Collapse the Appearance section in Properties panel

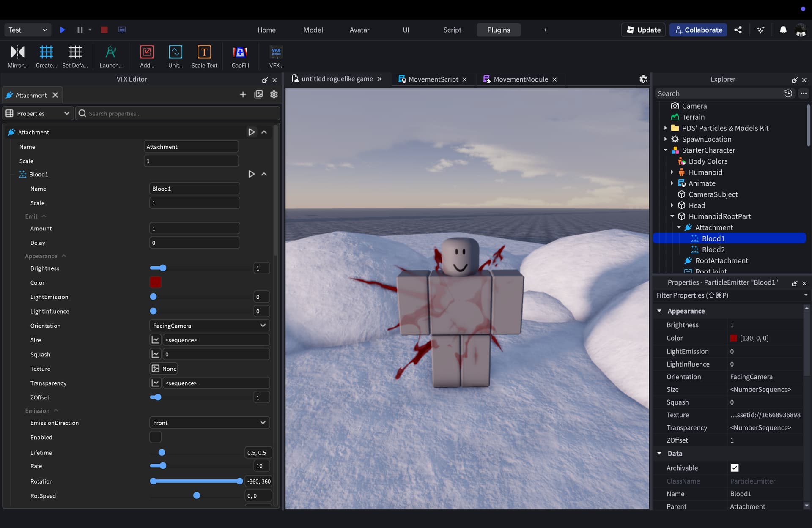(x=659, y=311)
